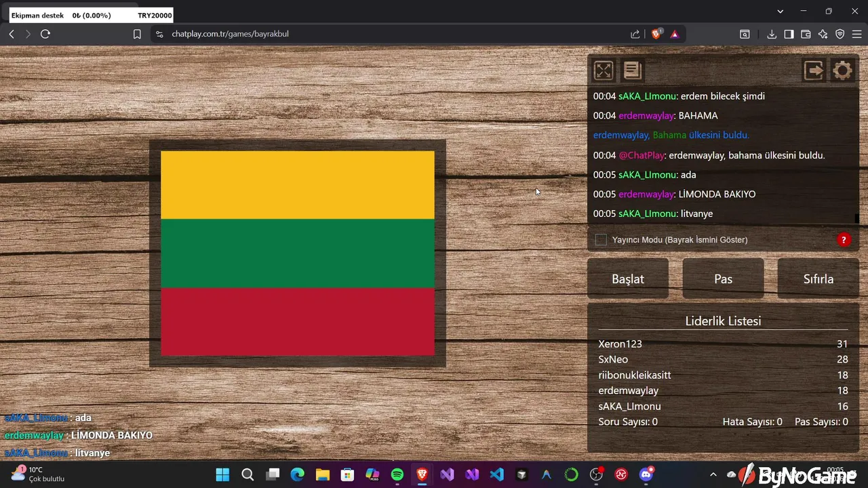
Task: Click the share icon in the address bar
Action: click(635, 34)
